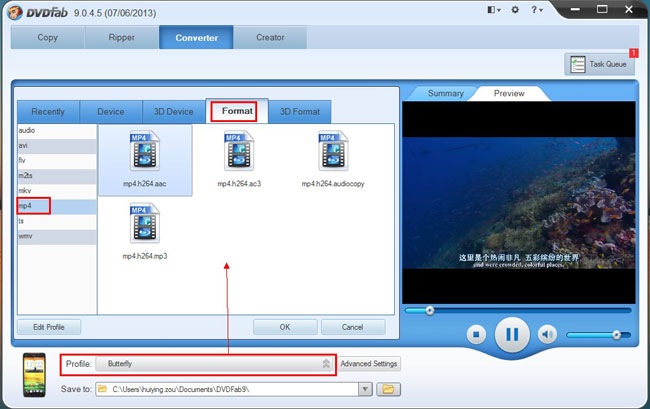Screen dimensions: 650x409
Task: Select audio in the format list
Action: point(57,131)
